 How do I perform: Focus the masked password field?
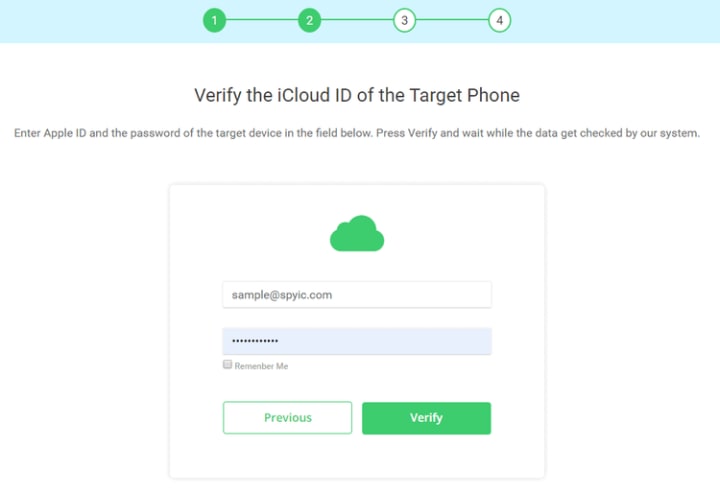click(x=357, y=341)
